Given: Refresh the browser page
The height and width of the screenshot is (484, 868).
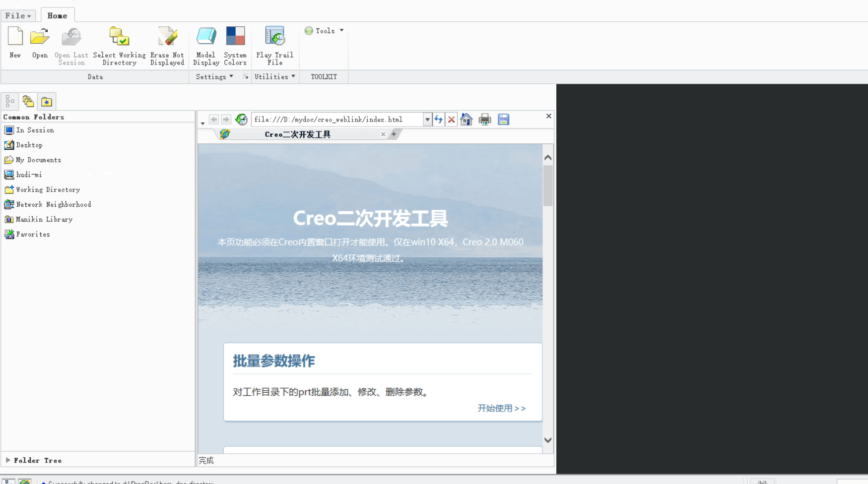Looking at the screenshot, I should coord(439,120).
